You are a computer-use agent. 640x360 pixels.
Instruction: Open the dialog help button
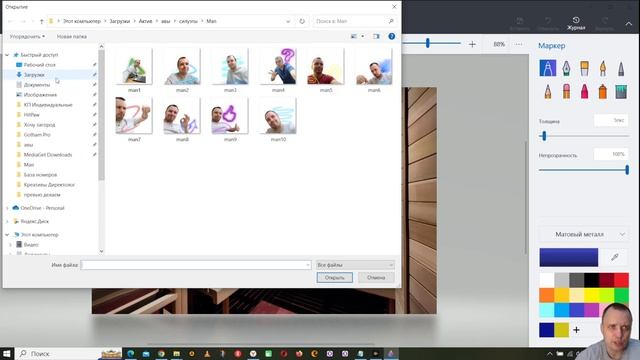[x=391, y=36]
